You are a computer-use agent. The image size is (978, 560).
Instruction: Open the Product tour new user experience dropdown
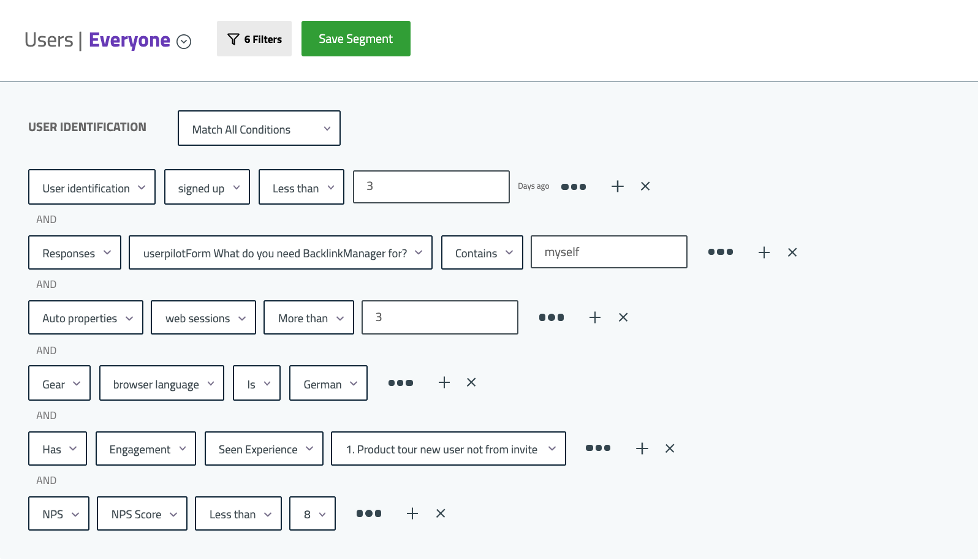coord(449,448)
